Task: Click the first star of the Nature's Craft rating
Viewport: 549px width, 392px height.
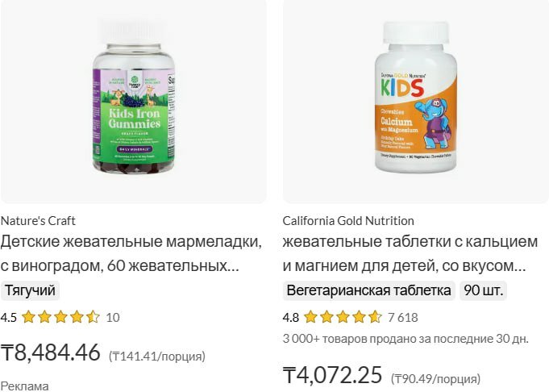Action: click(28, 317)
